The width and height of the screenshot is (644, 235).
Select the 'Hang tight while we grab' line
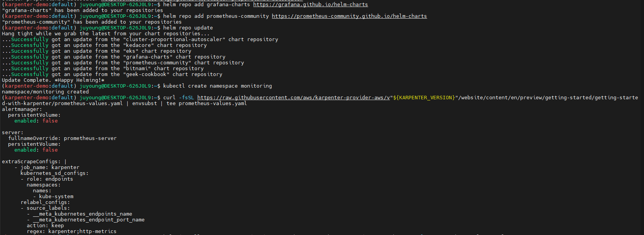pyautogui.click(x=106, y=34)
